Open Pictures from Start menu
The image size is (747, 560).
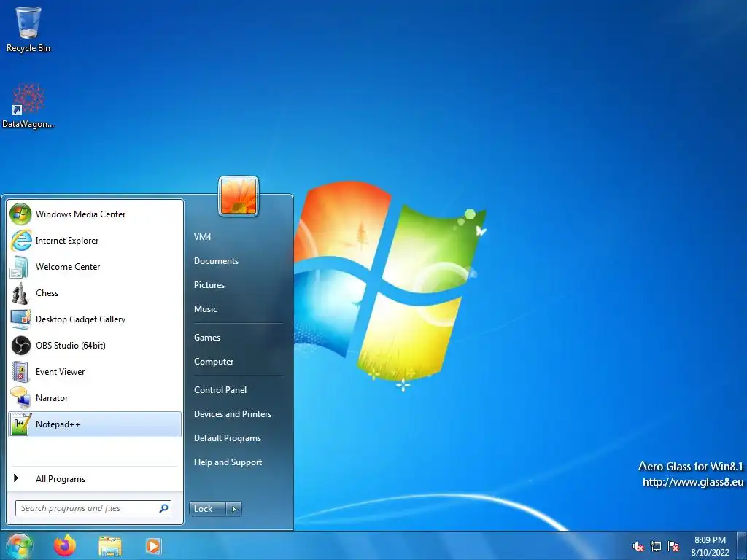coord(209,285)
